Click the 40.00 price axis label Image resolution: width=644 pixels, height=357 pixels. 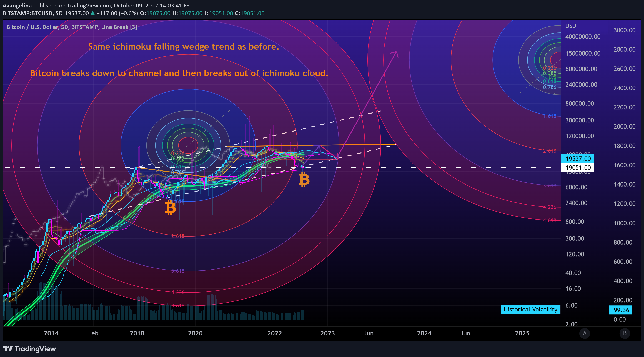(x=573, y=273)
